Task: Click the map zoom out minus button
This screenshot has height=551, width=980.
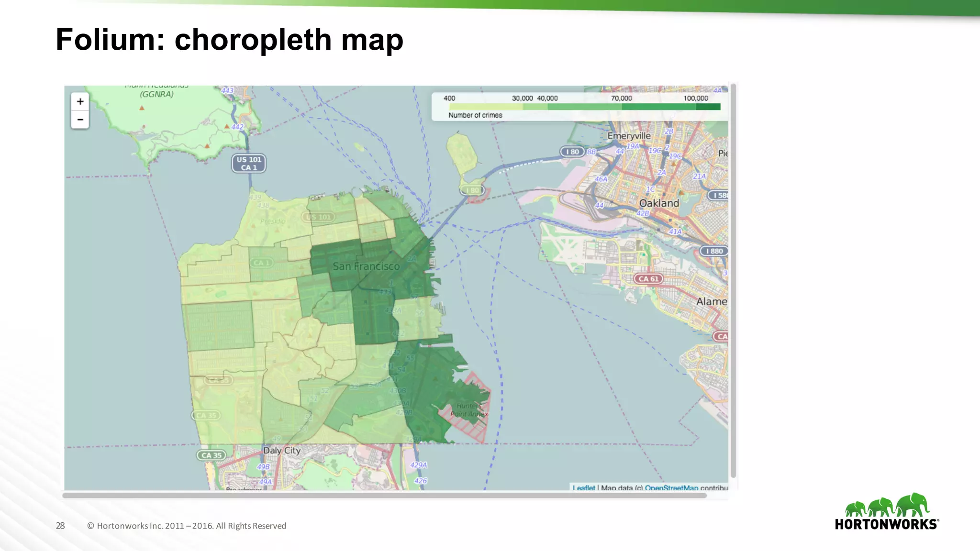Action: [x=80, y=120]
